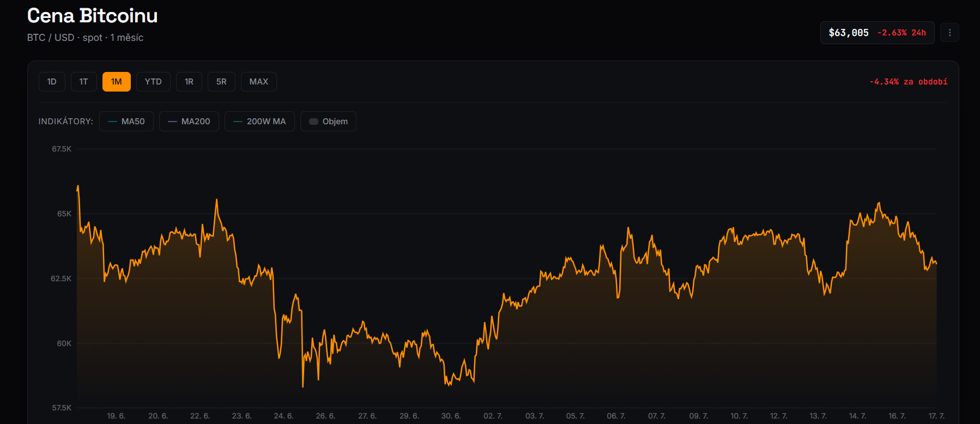This screenshot has width=980, height=424.
Task: Click the 12. 7. date label
Action: tap(778, 416)
